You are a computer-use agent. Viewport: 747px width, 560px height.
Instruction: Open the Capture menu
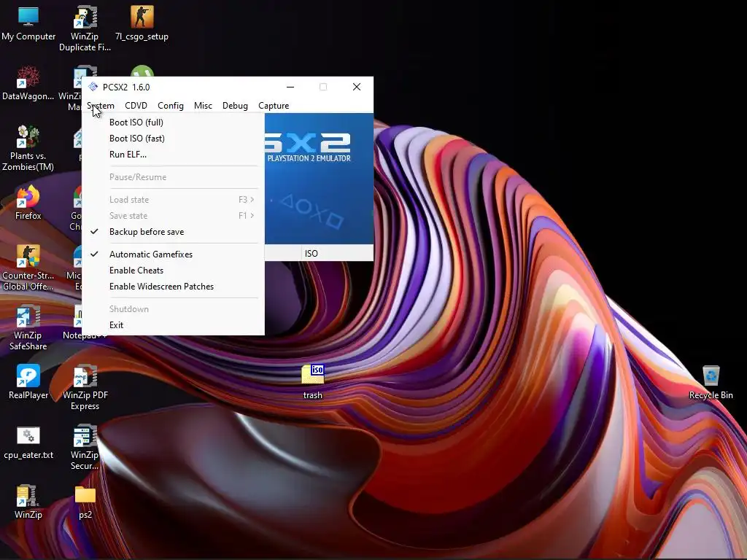(274, 106)
